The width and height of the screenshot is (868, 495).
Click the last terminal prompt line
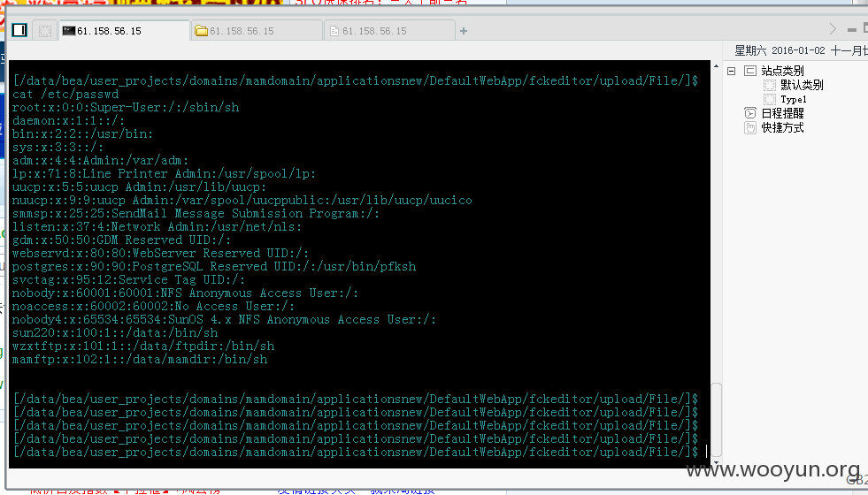pos(356,453)
